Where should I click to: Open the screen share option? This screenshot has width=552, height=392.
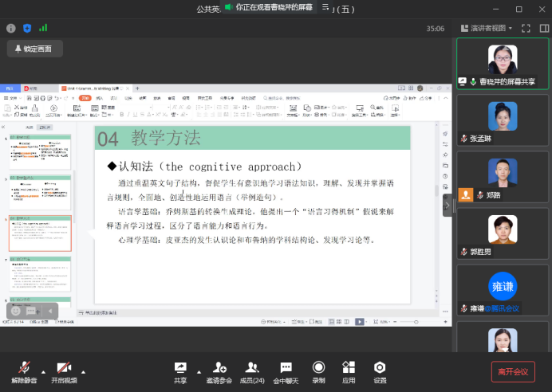tap(180, 369)
